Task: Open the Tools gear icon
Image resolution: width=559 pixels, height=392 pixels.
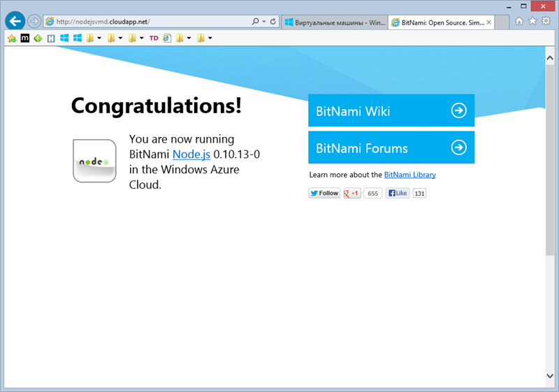Action: (546, 22)
